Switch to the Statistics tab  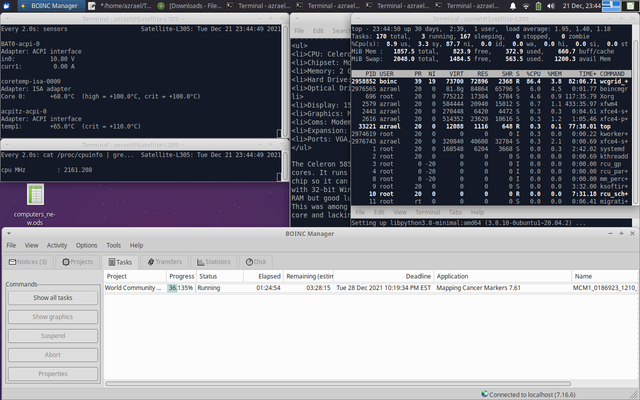click(213, 262)
